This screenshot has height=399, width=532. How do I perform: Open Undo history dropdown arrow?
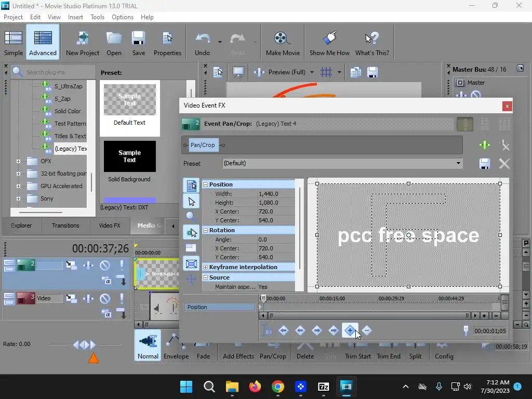220,42
